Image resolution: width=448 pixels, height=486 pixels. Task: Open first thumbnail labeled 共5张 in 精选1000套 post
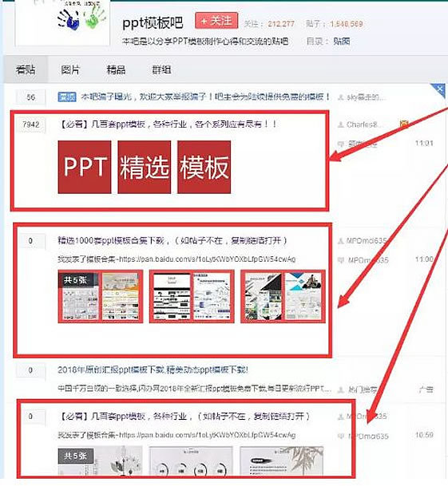click(100, 296)
